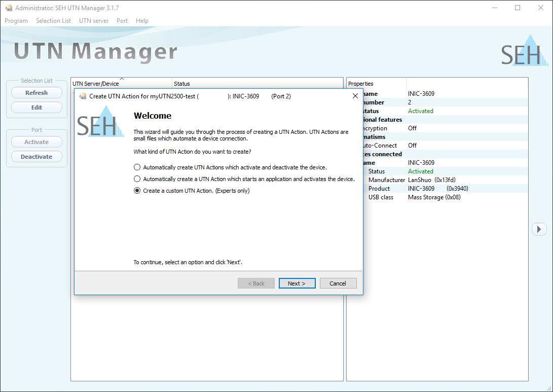The image size is (553, 392).
Task: Click the right arrow panel expander
Action: coord(539,229)
